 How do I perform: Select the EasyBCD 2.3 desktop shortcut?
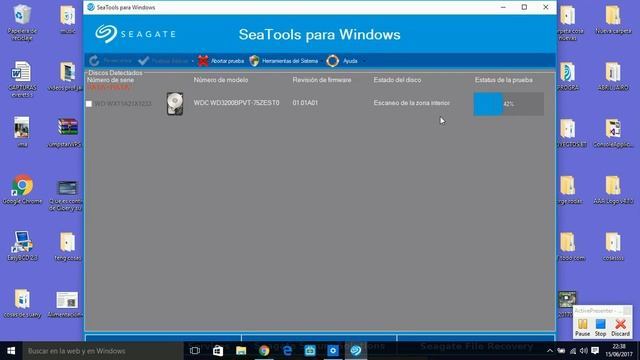(22, 246)
